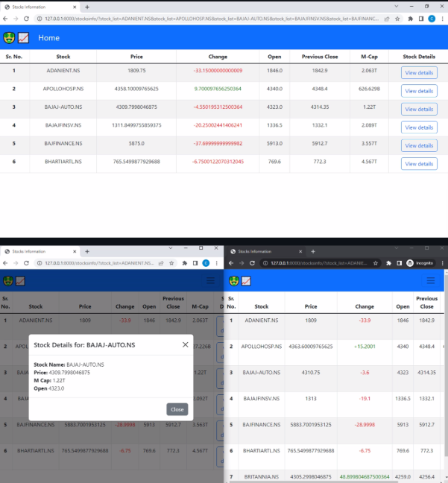448x483 pixels.
Task: Close the BAJAJ-AUTO.NS stock details modal with X
Action: coord(185,344)
